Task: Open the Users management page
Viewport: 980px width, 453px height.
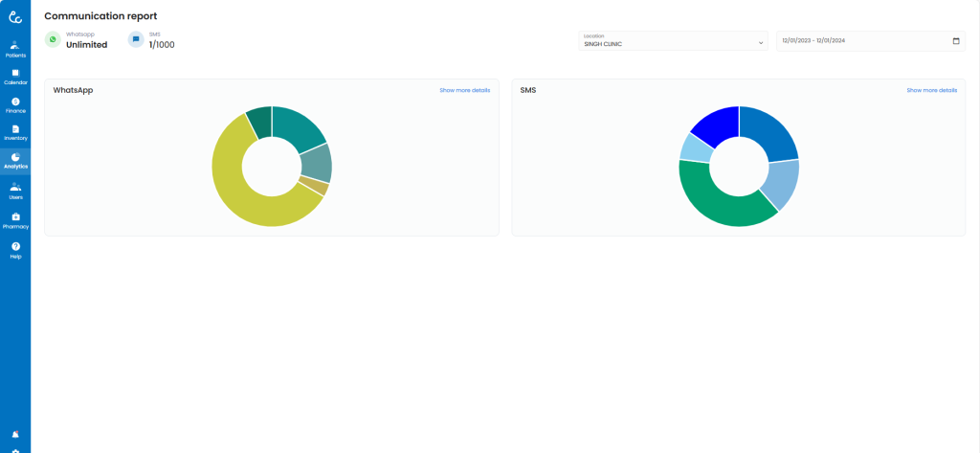Action: pos(15,192)
